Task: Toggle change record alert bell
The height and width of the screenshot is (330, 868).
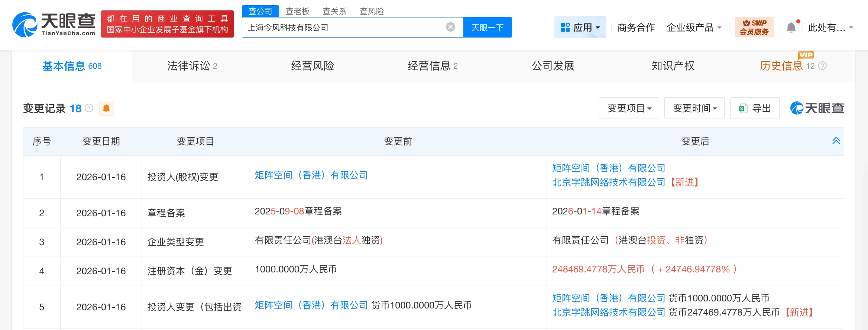Action: 106,108
